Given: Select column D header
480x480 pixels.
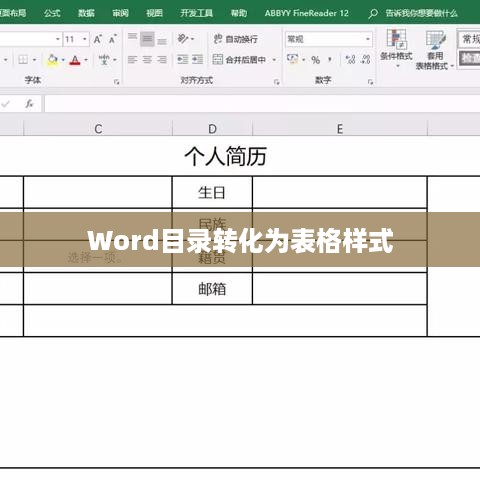Looking at the screenshot, I should tap(212, 129).
